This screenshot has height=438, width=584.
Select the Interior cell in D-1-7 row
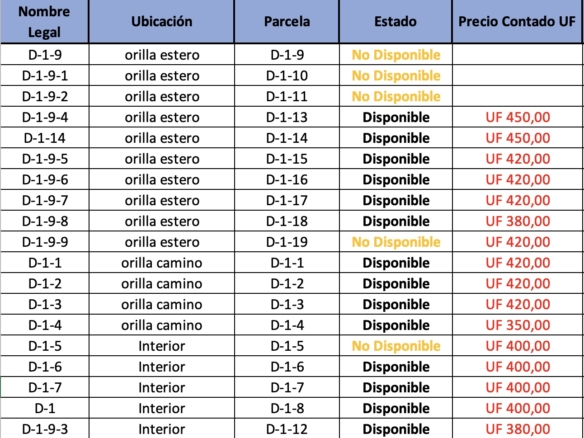pos(161,388)
